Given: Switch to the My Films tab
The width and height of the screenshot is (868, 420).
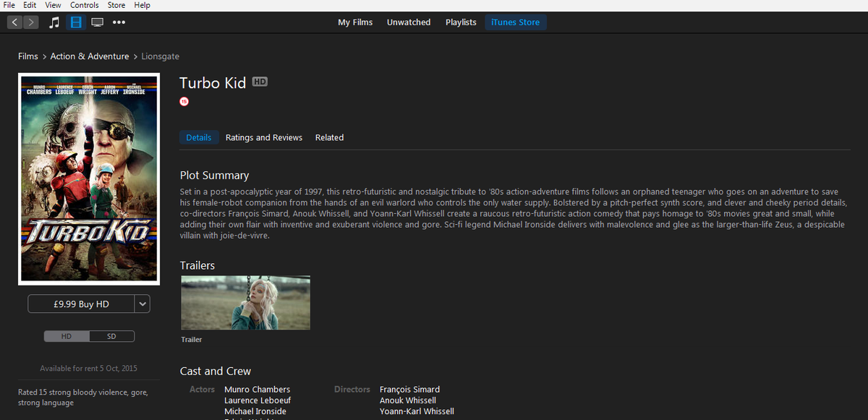Looking at the screenshot, I should pos(355,22).
